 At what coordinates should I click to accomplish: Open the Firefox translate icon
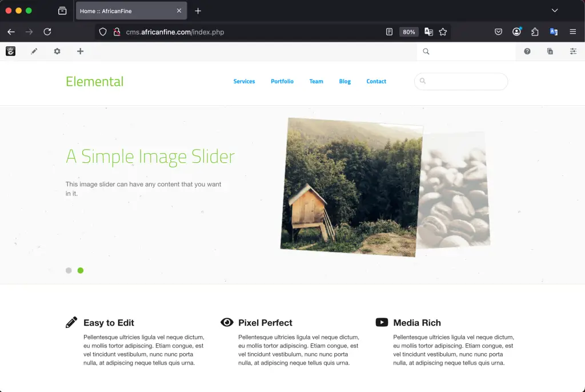click(428, 32)
